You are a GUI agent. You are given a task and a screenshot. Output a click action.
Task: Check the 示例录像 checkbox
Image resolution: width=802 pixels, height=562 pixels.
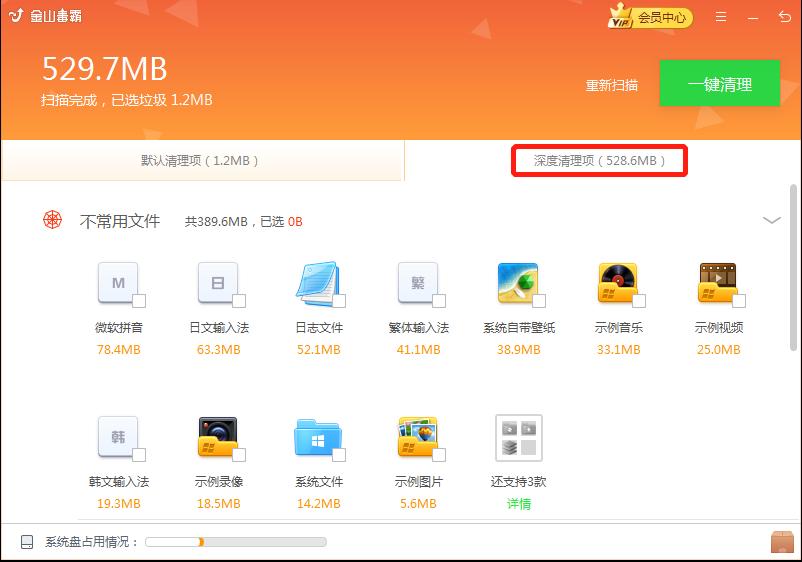pos(239,455)
